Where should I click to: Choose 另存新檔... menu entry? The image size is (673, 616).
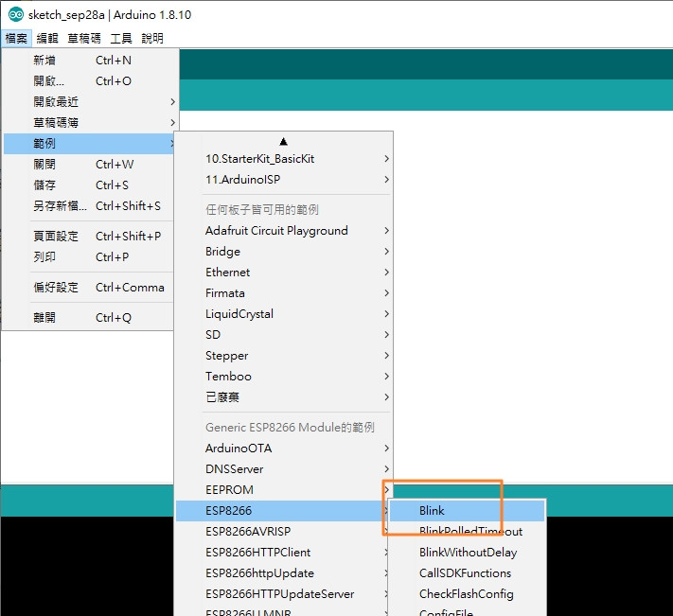point(89,206)
